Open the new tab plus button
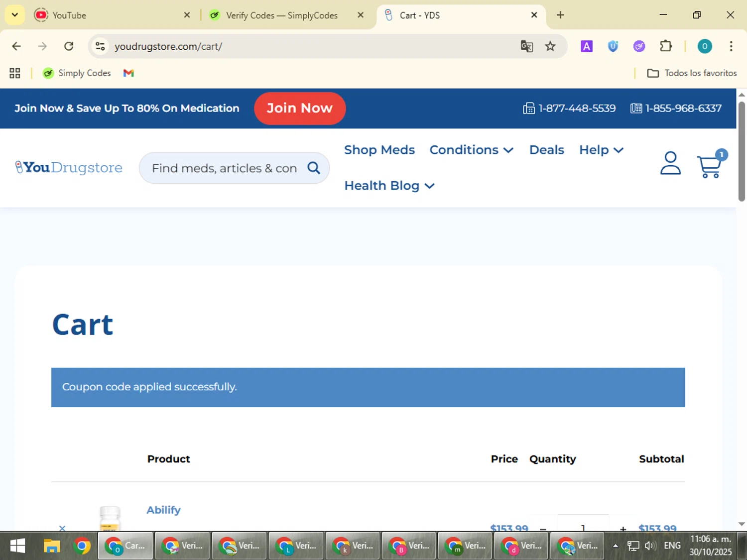Screen dimensions: 747x560 [560, 15]
